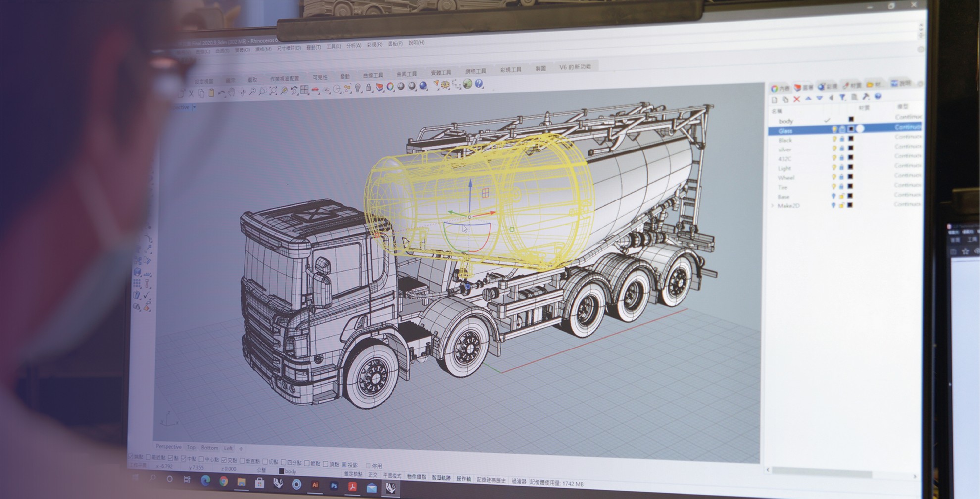
Task: Click the layer filter funnel icon
Action: (842, 98)
